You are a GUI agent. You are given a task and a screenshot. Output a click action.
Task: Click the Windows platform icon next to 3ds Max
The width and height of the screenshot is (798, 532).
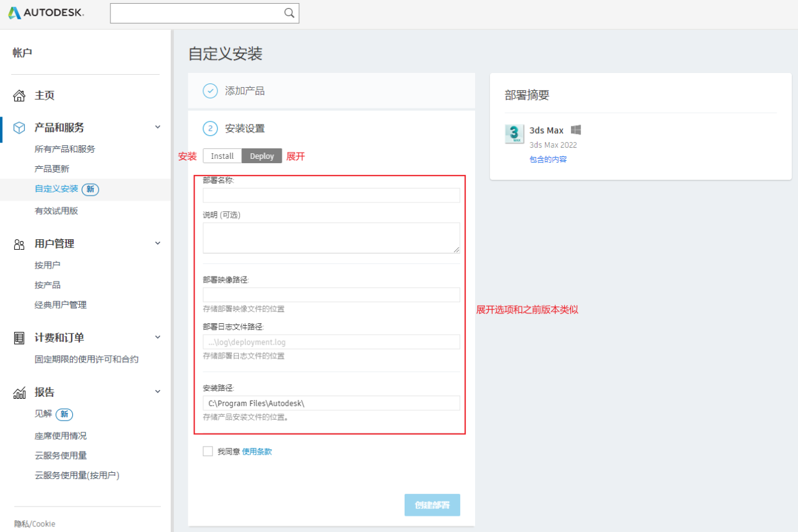(x=576, y=130)
